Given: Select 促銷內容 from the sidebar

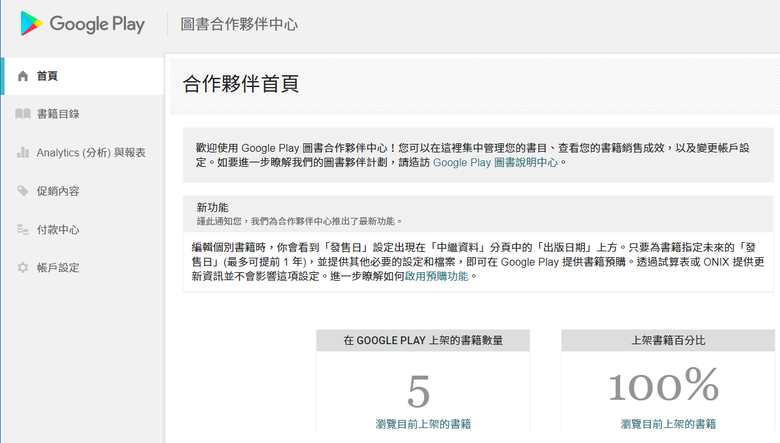Looking at the screenshot, I should pos(58,191).
